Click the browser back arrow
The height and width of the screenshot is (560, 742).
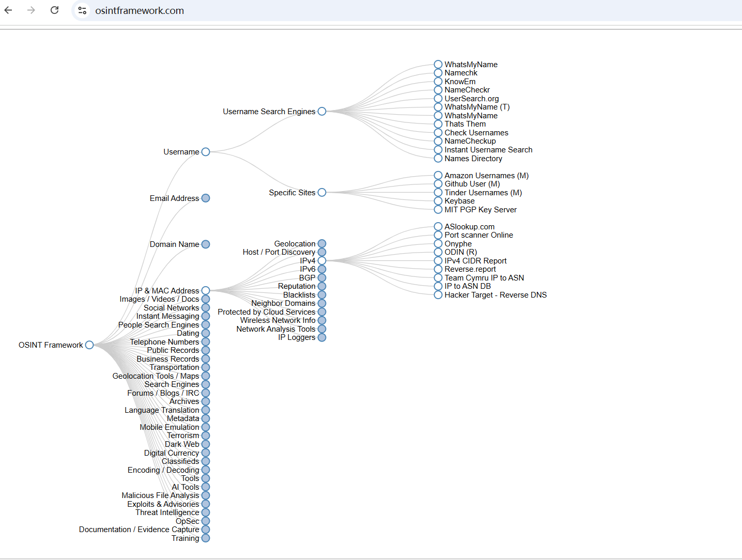(8, 10)
